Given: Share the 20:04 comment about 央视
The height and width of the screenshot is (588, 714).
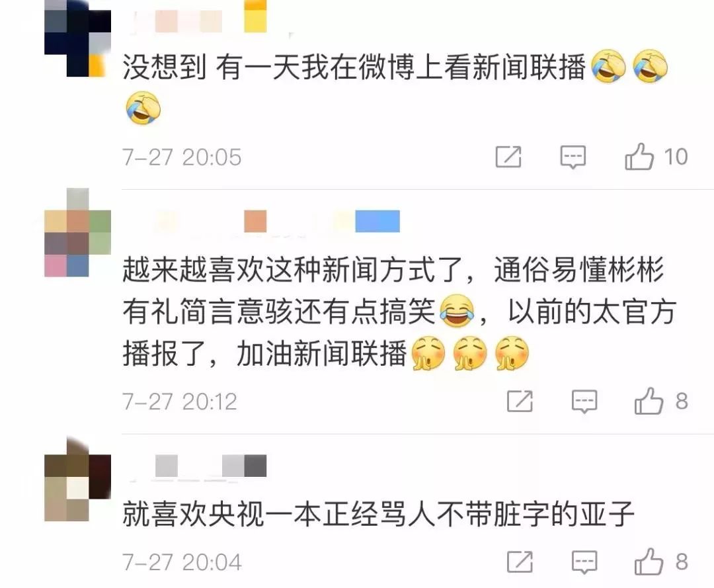Looking at the screenshot, I should click(520, 562).
